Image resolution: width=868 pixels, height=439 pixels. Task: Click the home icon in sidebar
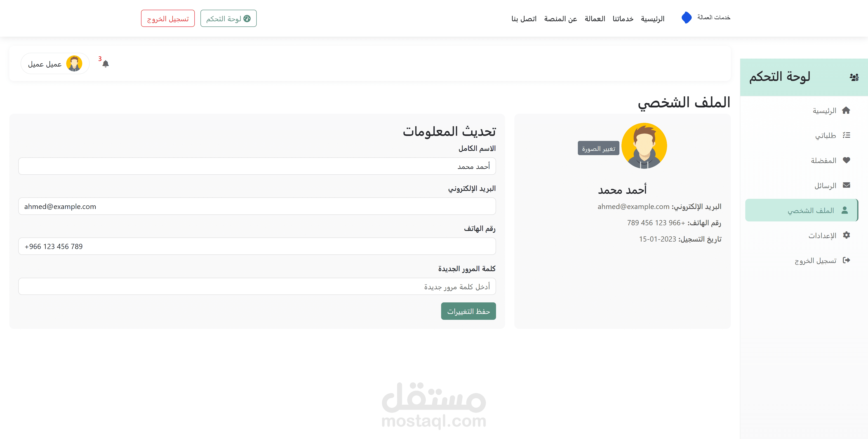tap(846, 110)
